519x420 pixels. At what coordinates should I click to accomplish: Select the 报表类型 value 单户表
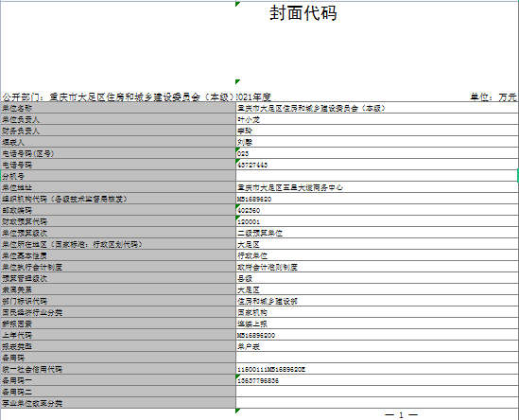tap(376, 346)
